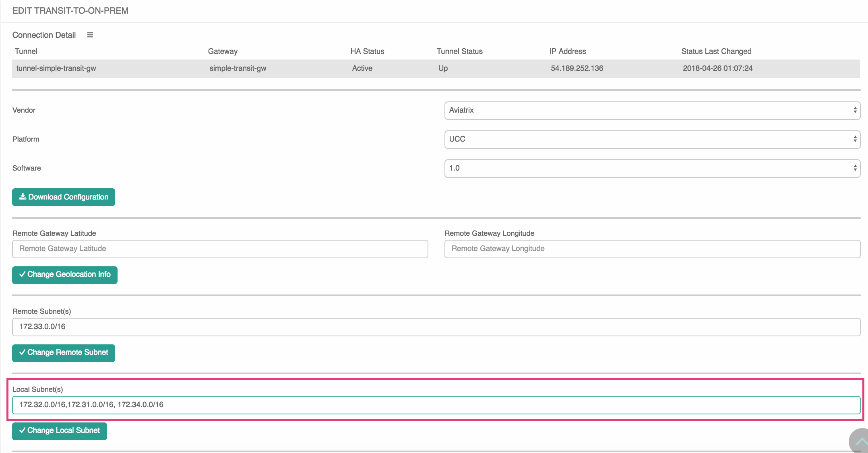Click the Connection Detail list icon
Image resolution: width=868 pixels, height=453 pixels.
[90, 35]
